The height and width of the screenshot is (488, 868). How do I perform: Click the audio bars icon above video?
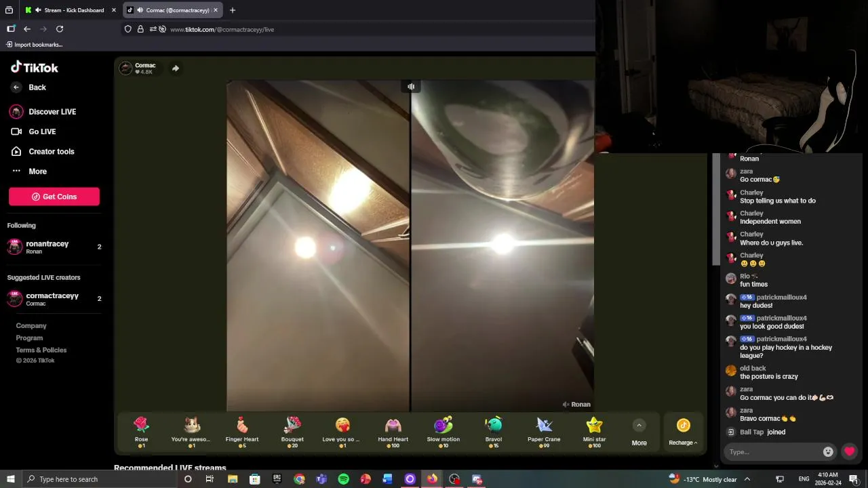point(411,86)
